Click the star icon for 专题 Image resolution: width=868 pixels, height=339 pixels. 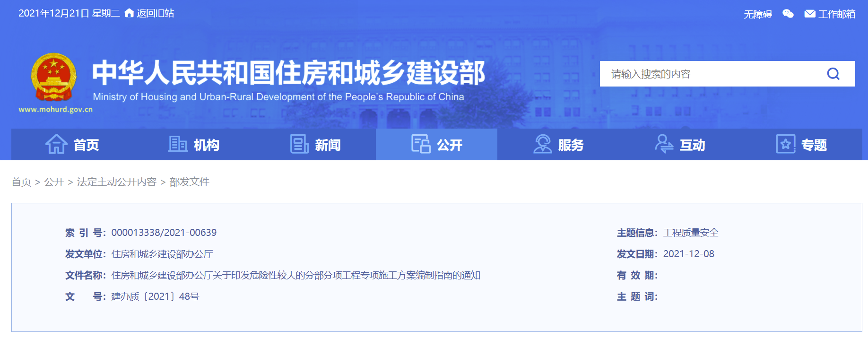[786, 144]
